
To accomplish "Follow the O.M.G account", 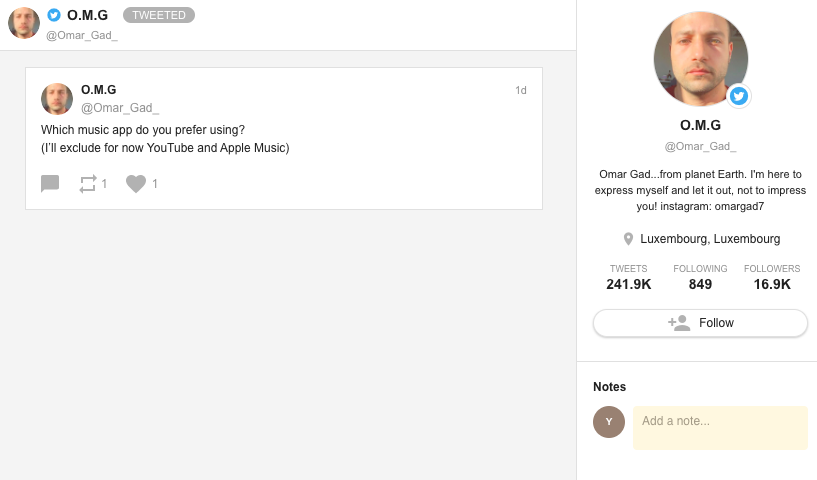I will tap(700, 323).
